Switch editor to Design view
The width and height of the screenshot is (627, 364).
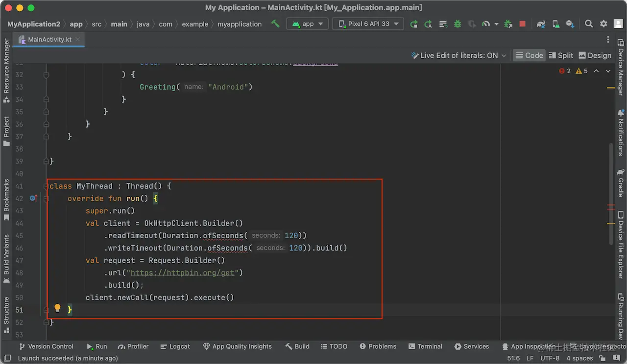tap(595, 55)
